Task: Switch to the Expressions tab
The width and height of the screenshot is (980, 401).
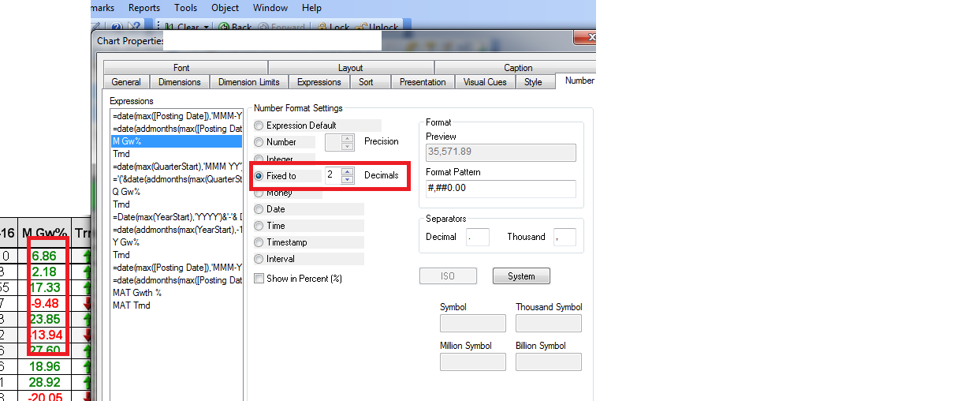Action: tap(319, 81)
